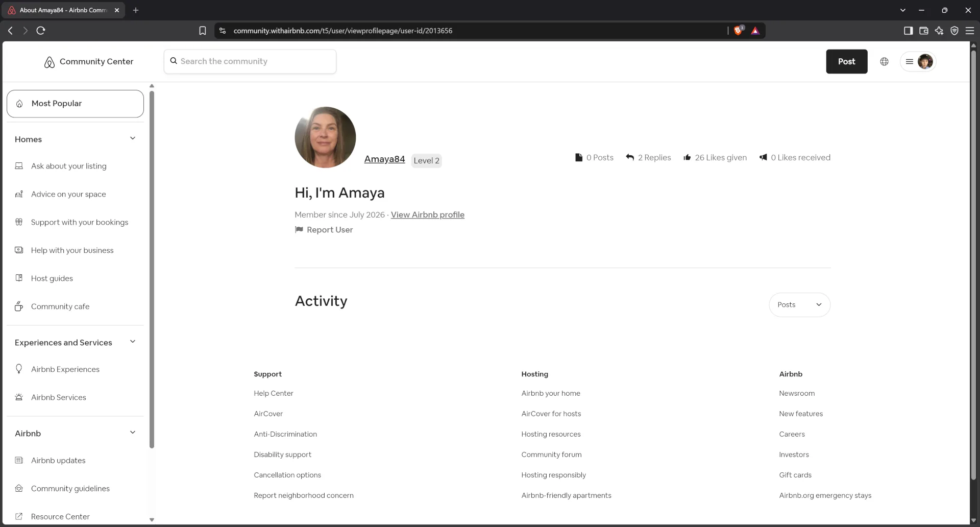Click the Replies arrow icon
Screen dimensions: 980x527
[630, 157]
